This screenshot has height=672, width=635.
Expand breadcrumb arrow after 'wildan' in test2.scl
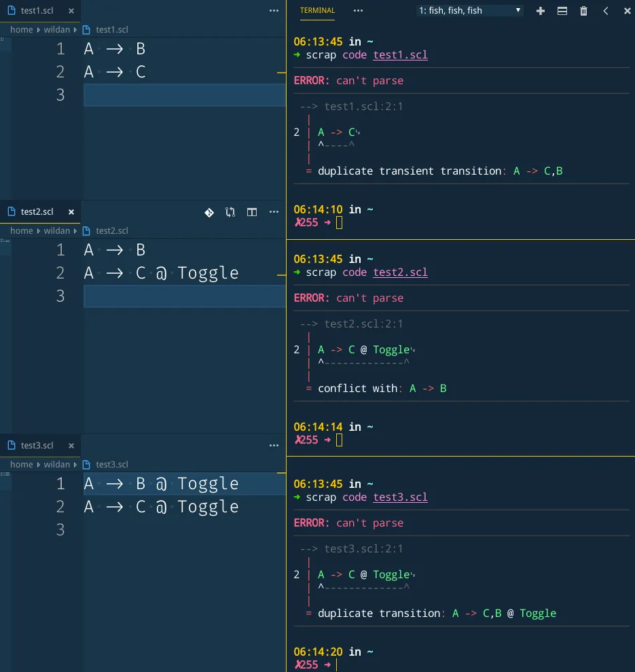(x=75, y=230)
